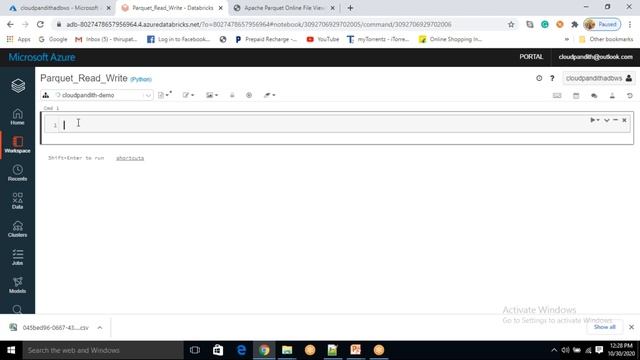Open the Experiment runs flask icon
The width and height of the screenshot is (640, 360).
click(x=612, y=96)
